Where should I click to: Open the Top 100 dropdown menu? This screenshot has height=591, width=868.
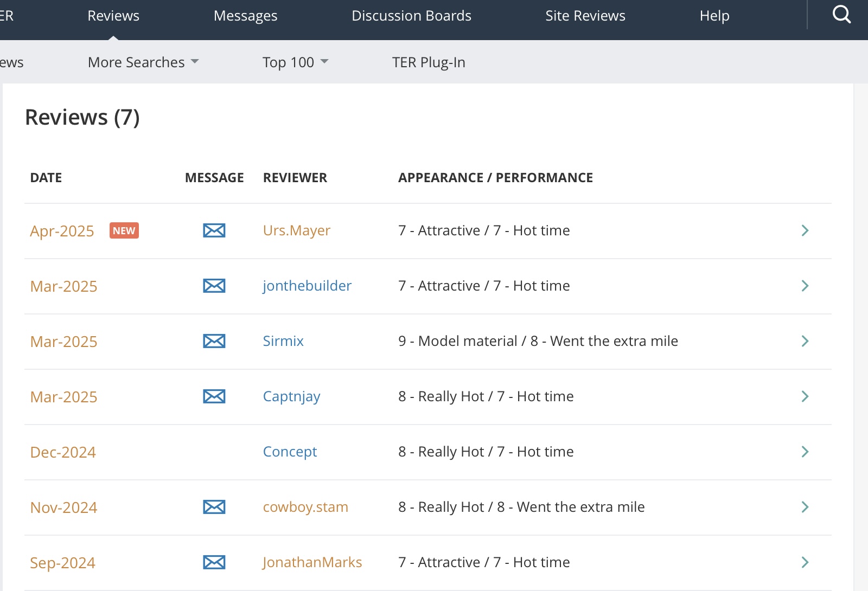(295, 62)
